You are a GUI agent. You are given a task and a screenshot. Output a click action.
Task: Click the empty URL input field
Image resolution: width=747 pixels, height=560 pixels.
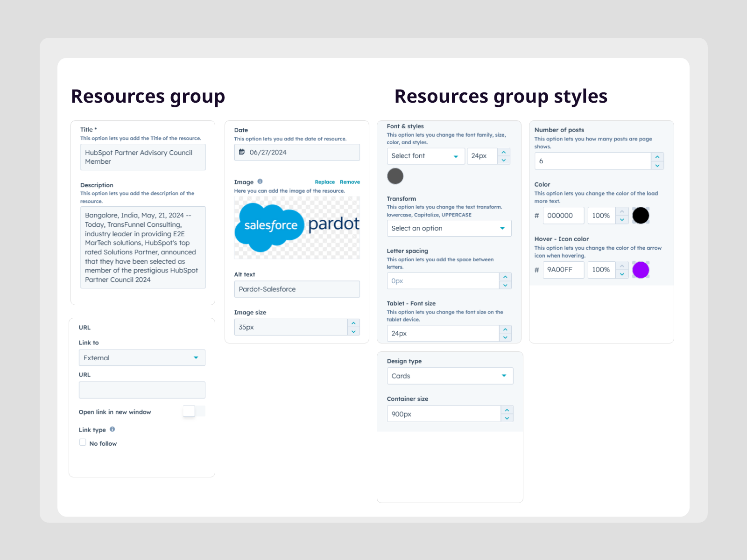point(142,390)
